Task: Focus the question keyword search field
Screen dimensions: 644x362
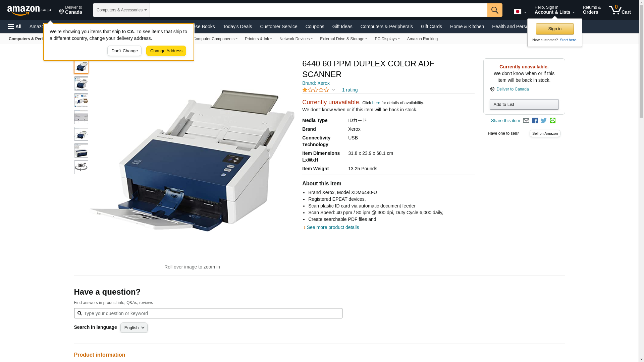Action: click(x=208, y=313)
